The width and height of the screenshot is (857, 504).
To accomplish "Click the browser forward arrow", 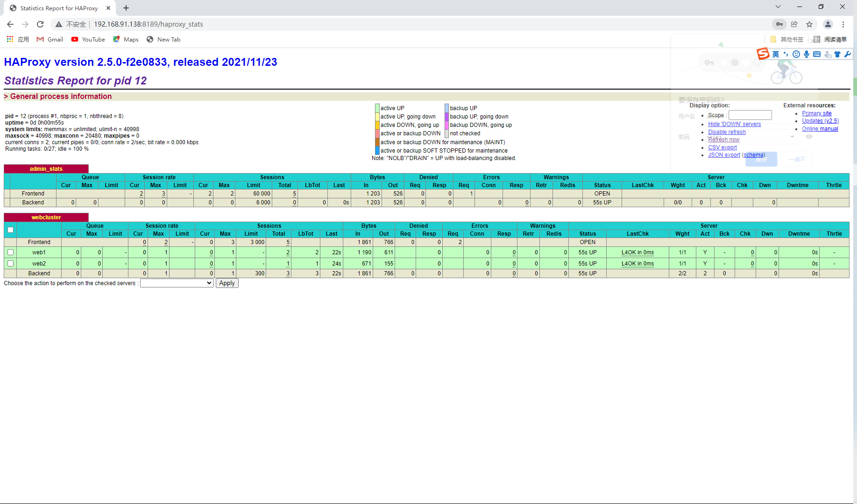I will click(x=25, y=24).
